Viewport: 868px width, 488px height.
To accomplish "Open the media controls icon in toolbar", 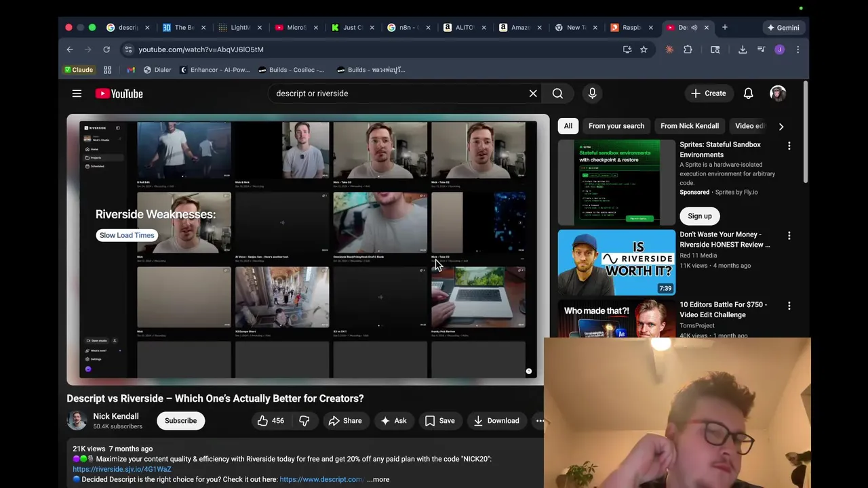I will 761,49.
